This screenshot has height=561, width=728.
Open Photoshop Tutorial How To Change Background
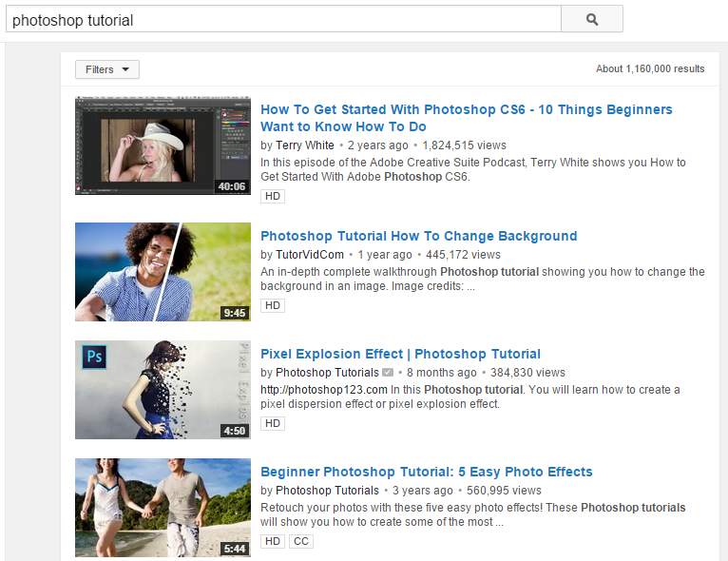419,236
